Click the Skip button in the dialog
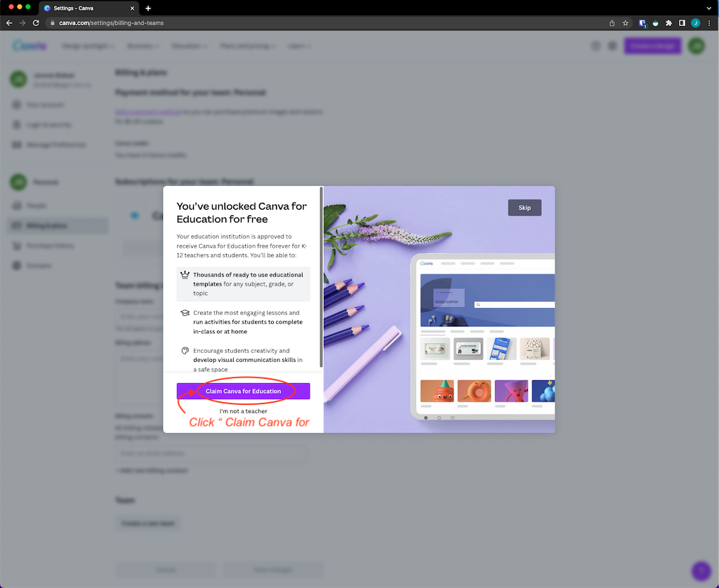The image size is (719, 588). click(525, 208)
